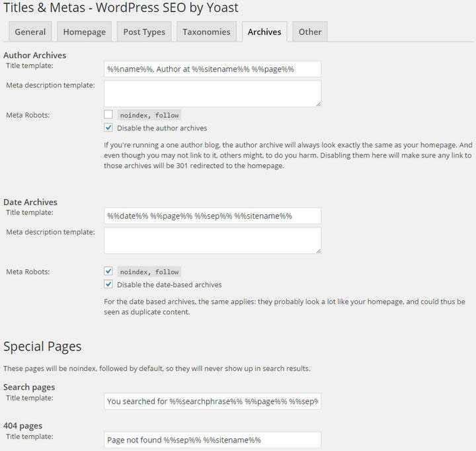This screenshot has height=451, width=476.
Task: Switch to the Homepage tab
Action: (x=83, y=32)
